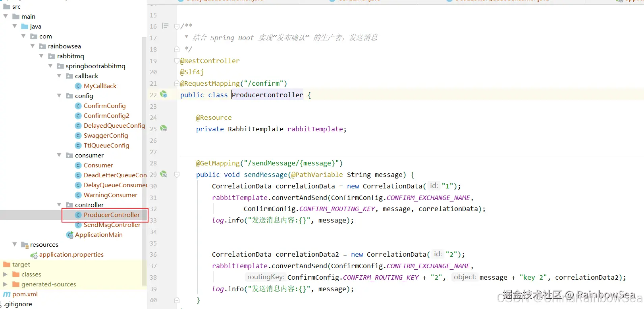This screenshot has width=644, height=309.
Task: Click the ProducerController class name in code
Action: click(268, 95)
